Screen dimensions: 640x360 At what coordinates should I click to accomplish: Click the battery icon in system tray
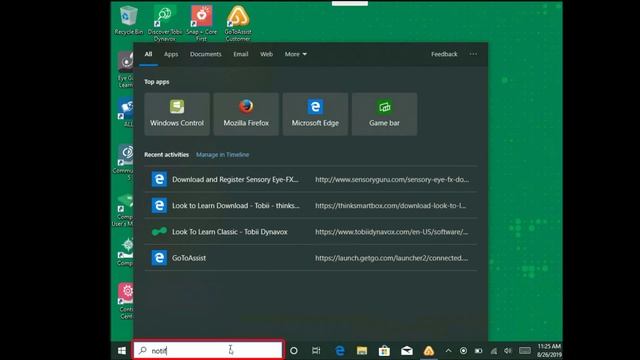point(478,351)
